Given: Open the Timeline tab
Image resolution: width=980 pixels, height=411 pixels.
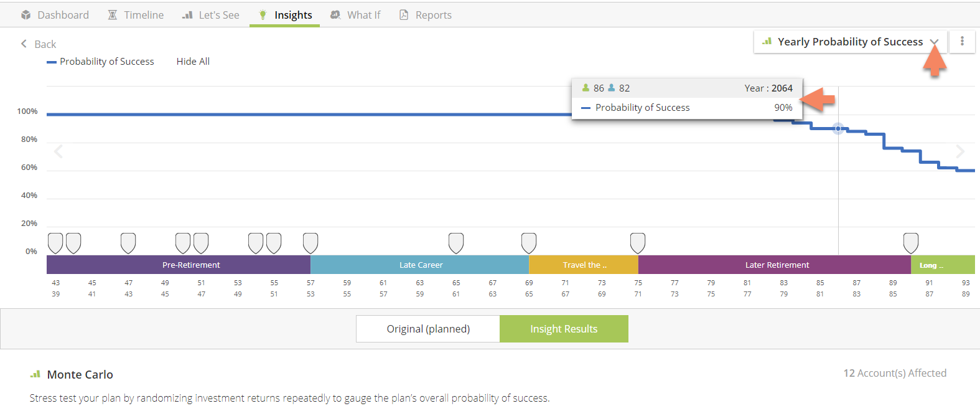Looking at the screenshot, I should 136,15.
